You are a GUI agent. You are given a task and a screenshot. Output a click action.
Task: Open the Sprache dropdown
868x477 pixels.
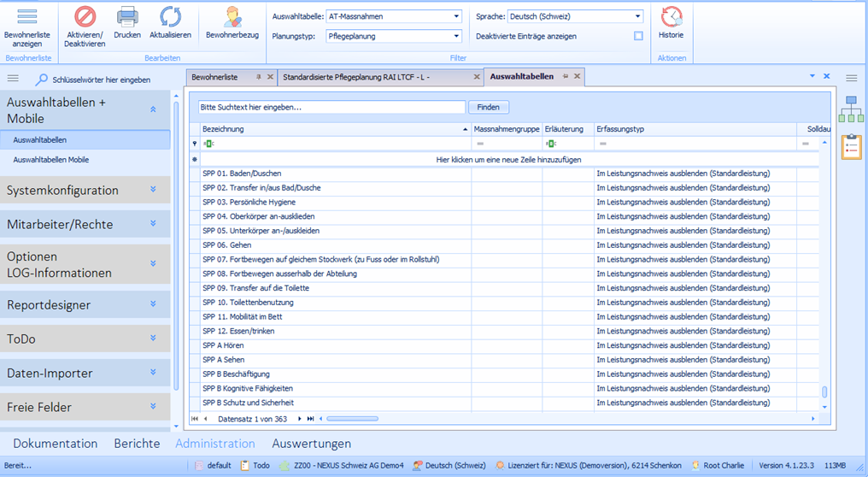(637, 16)
